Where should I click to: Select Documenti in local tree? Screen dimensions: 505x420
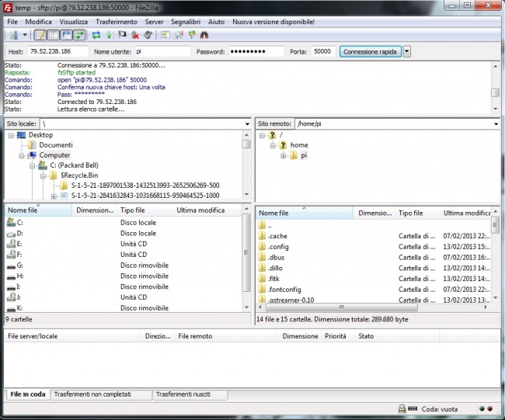[56, 145]
